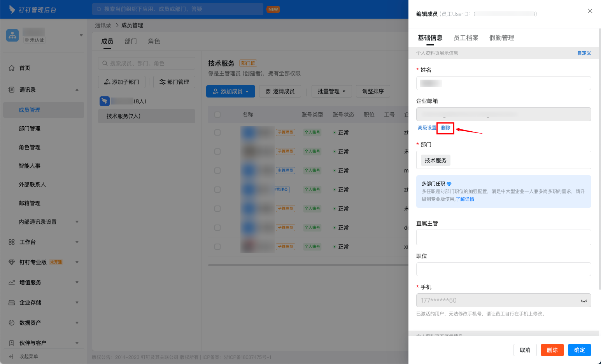Click the blue 确定 button

pyautogui.click(x=580, y=350)
